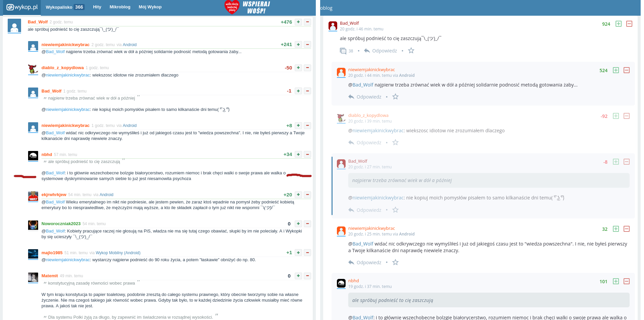The image size is (644, 320).
Task: Upvote niewiemjakinickwybrac's 524 comment
Action: (x=616, y=70)
